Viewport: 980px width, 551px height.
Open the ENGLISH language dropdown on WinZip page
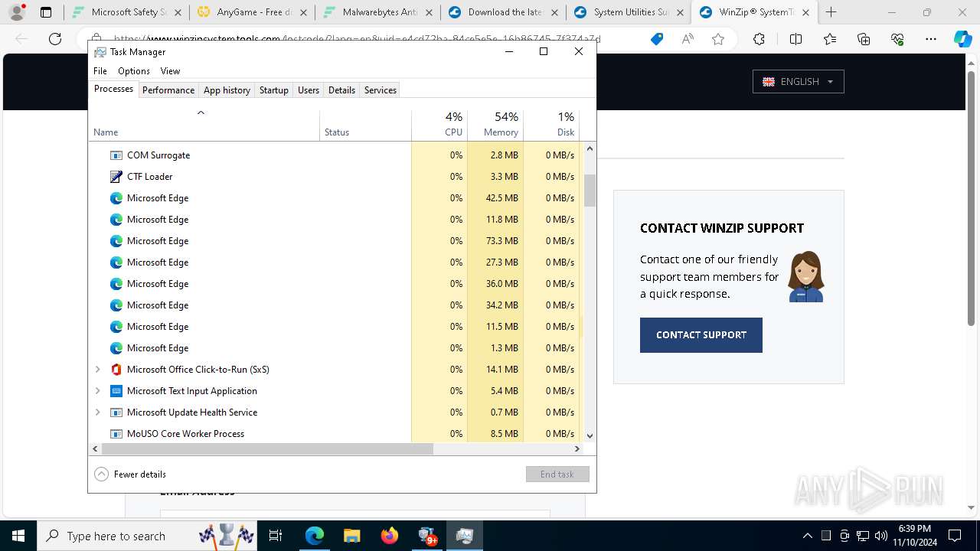799,82
